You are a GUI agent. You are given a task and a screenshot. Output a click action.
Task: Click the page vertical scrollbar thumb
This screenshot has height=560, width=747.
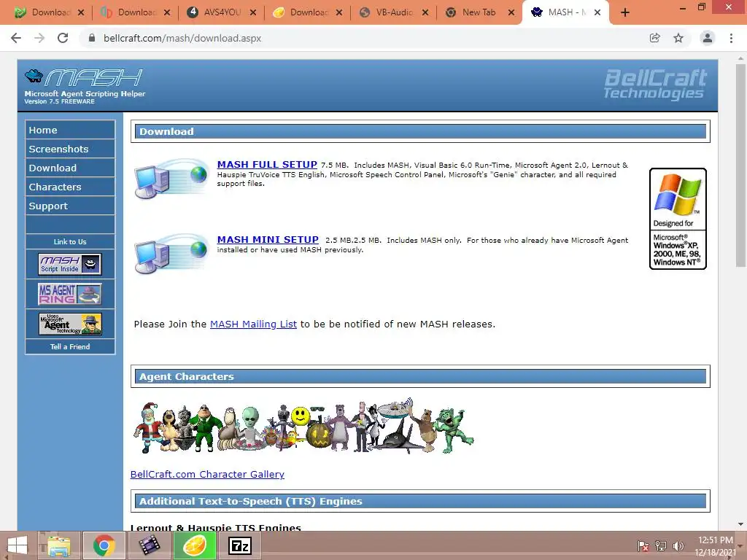(740, 165)
